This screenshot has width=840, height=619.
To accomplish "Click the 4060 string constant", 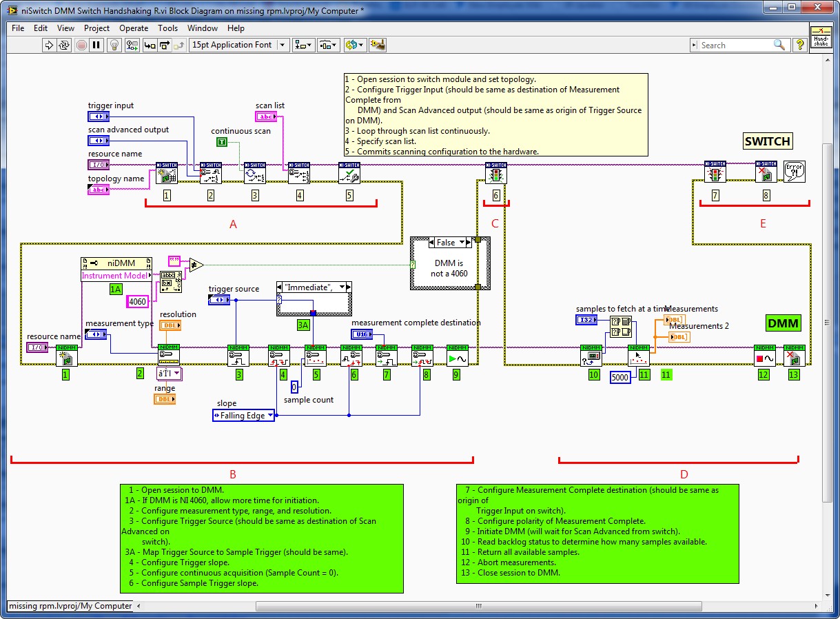I will click(x=137, y=301).
